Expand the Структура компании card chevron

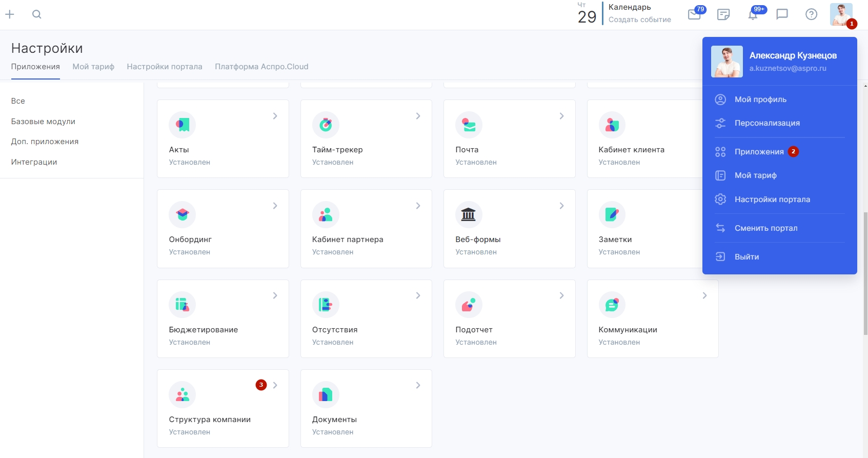click(x=275, y=385)
